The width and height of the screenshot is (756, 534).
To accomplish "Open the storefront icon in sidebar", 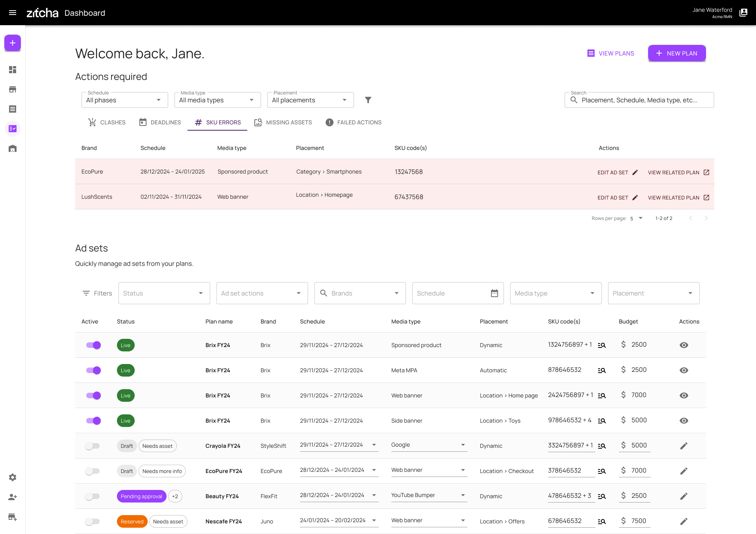I will [13, 89].
